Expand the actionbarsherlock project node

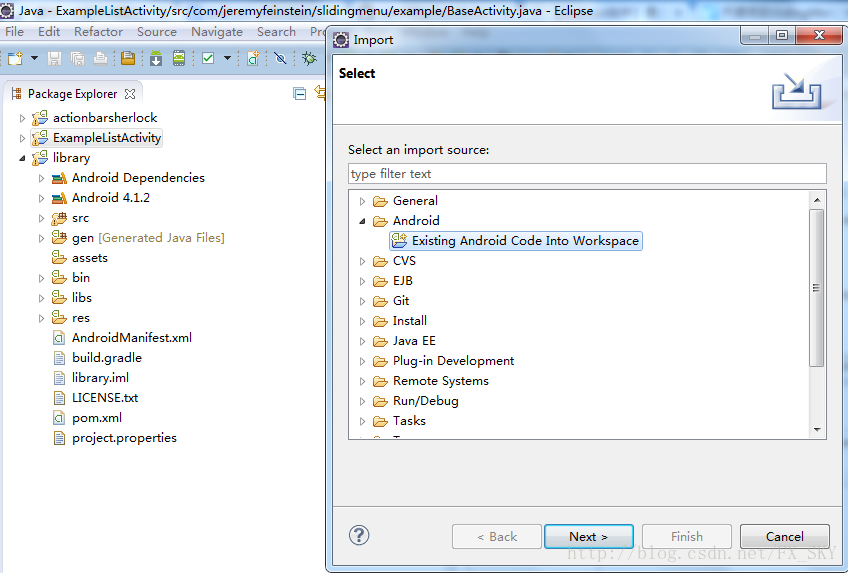[x=22, y=118]
